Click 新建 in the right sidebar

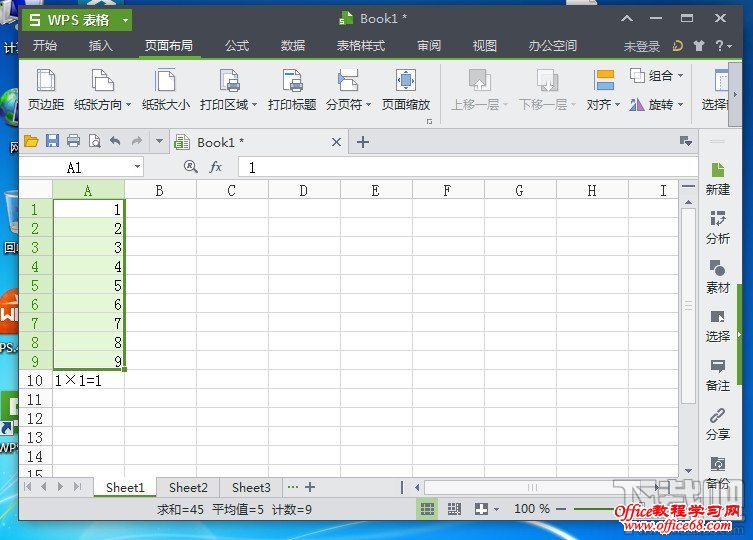[x=717, y=179]
